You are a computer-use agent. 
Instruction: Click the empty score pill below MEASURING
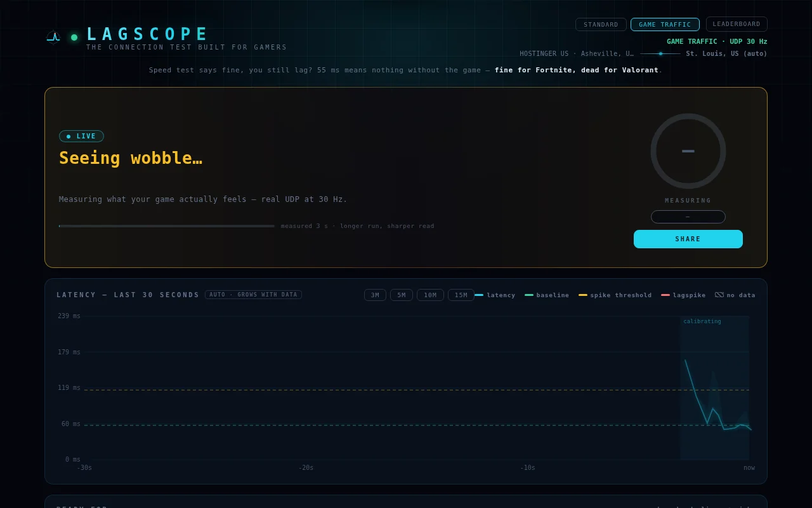pos(688,217)
